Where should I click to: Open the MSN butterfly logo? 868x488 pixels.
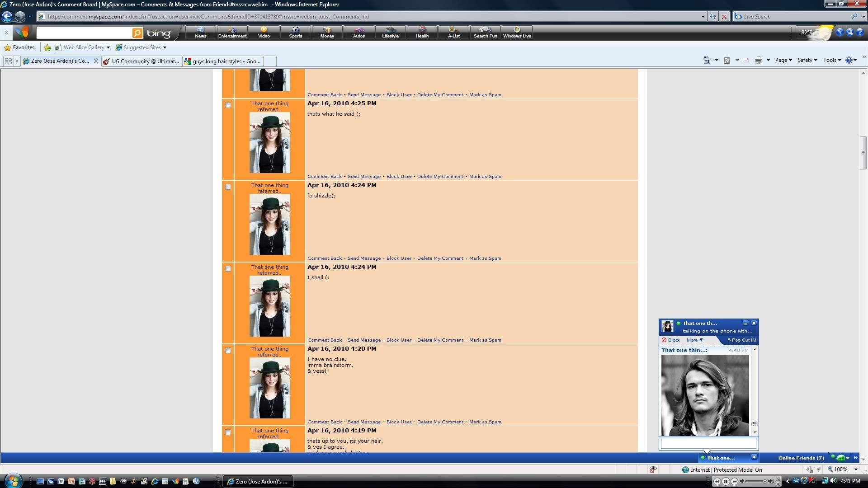(x=21, y=33)
